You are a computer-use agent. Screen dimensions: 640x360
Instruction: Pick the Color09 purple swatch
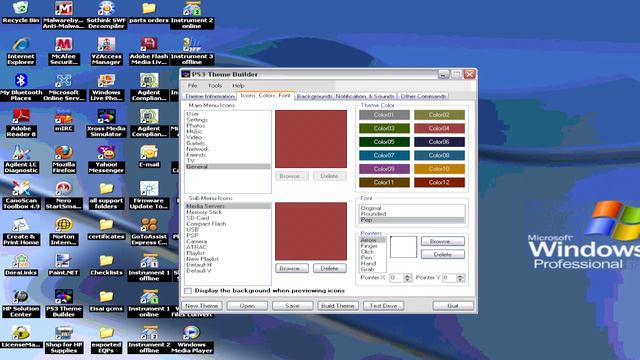click(384, 169)
